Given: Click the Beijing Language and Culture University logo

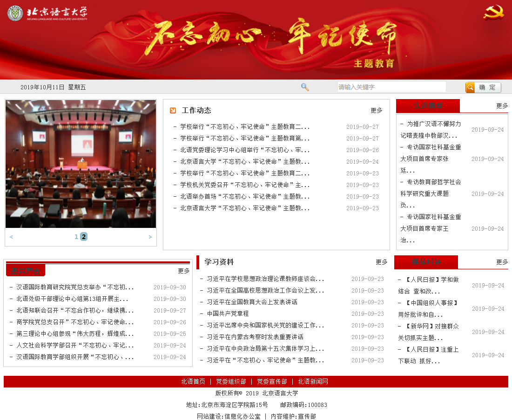Looking at the screenshot, I should 47,13.
